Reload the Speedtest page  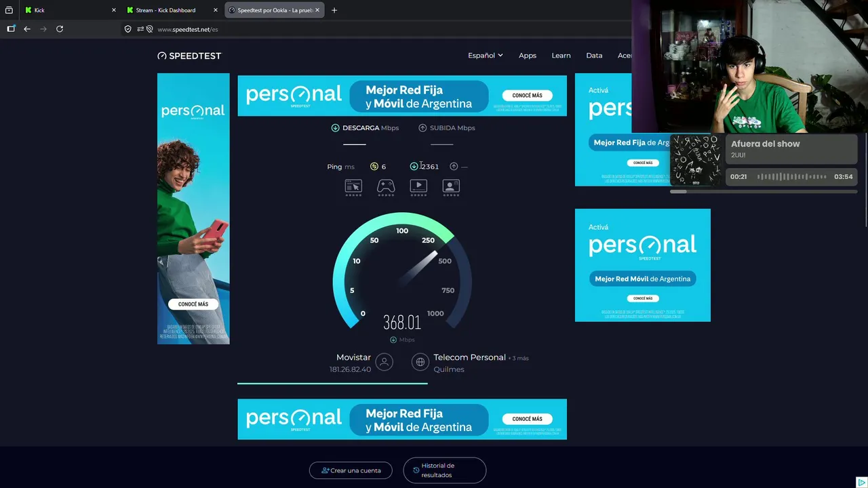(x=60, y=29)
